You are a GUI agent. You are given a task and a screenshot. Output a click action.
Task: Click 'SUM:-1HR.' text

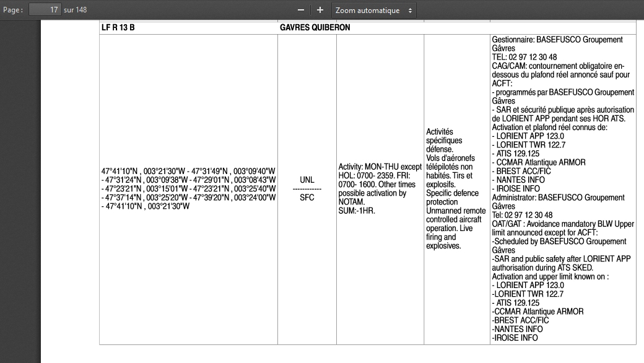357,211
